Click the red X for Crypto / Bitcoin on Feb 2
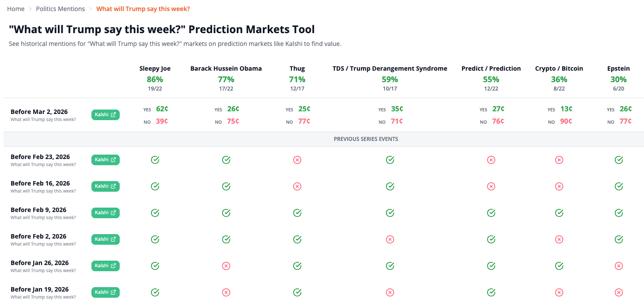Viewport: 644px width, 307px height. (559, 239)
